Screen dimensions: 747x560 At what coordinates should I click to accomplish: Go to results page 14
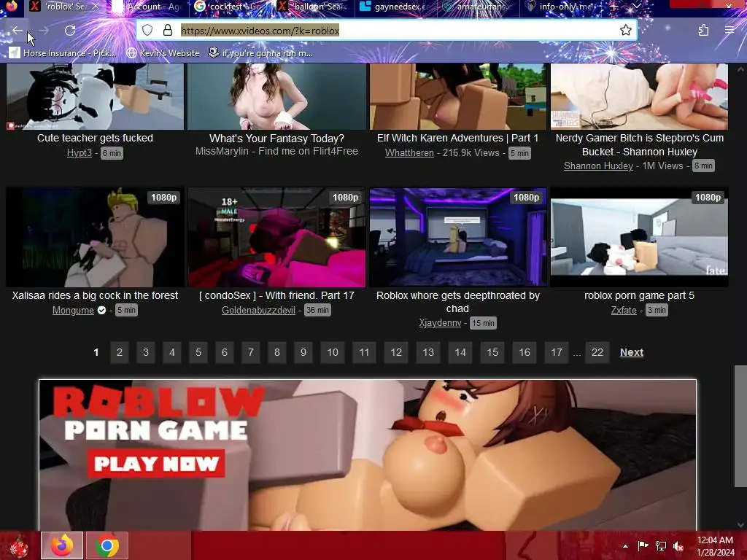(x=460, y=352)
